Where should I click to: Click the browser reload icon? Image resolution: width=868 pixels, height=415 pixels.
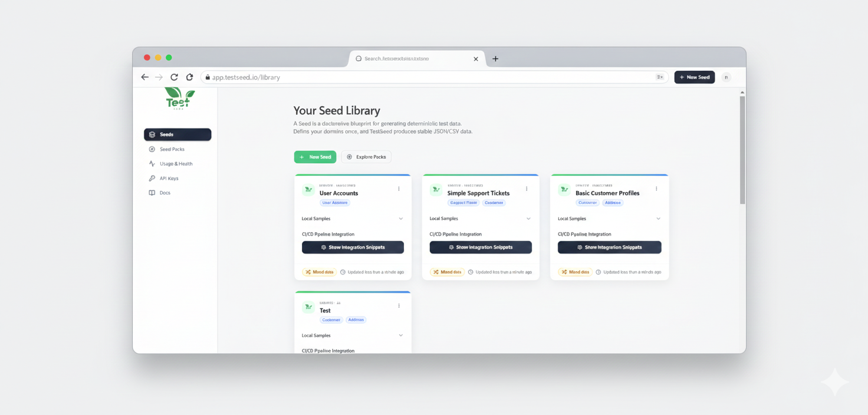[x=174, y=77]
